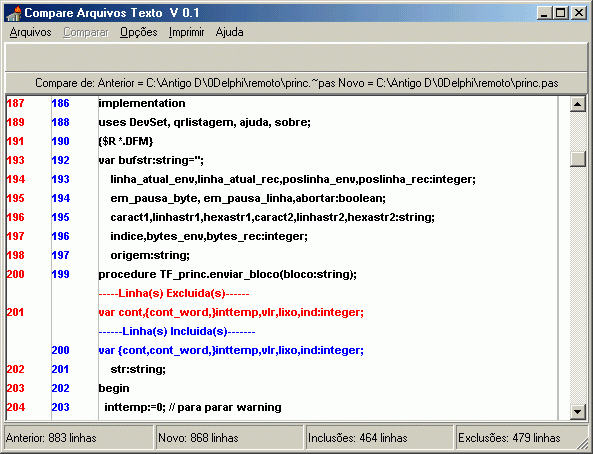The width and height of the screenshot is (593, 454).
Task: Click the scrollbar down arrow
Action: (577, 412)
